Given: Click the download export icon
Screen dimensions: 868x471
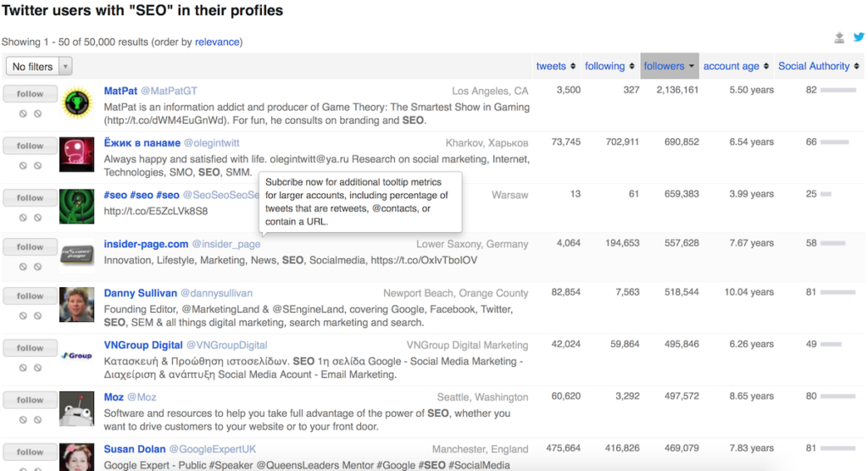Looking at the screenshot, I should [839, 37].
